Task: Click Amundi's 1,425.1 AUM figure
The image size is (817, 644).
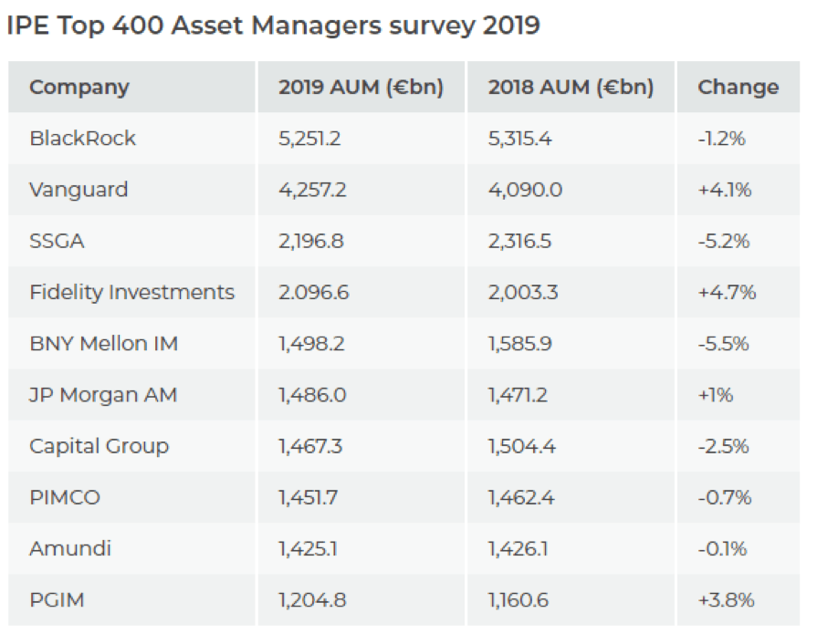Action: [310, 549]
